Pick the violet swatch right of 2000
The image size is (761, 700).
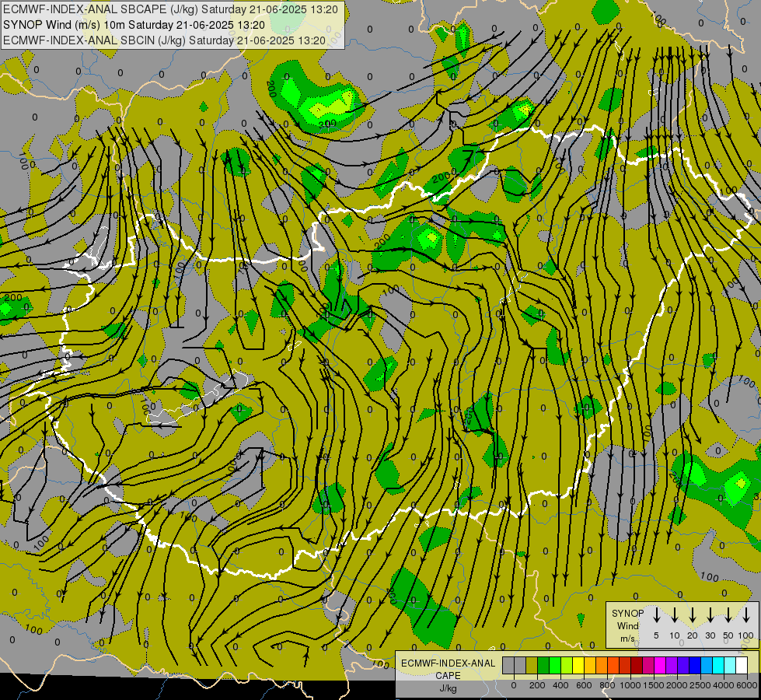pyautogui.click(x=682, y=665)
